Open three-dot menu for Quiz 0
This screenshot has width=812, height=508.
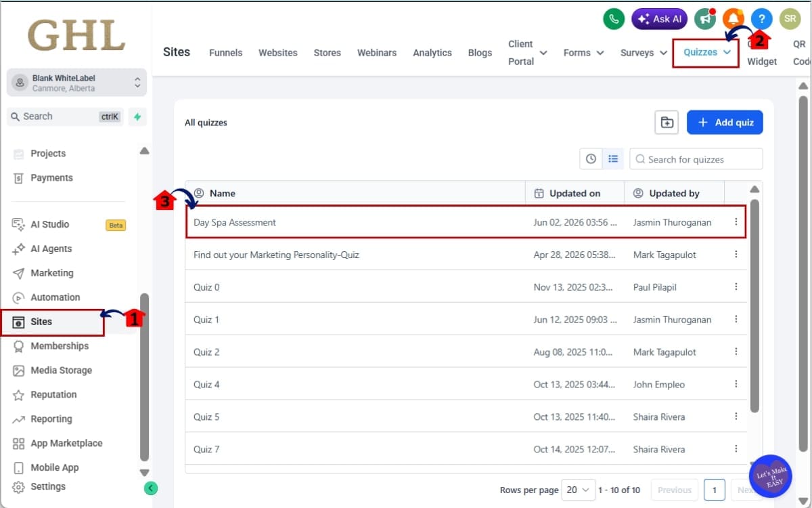tap(736, 287)
